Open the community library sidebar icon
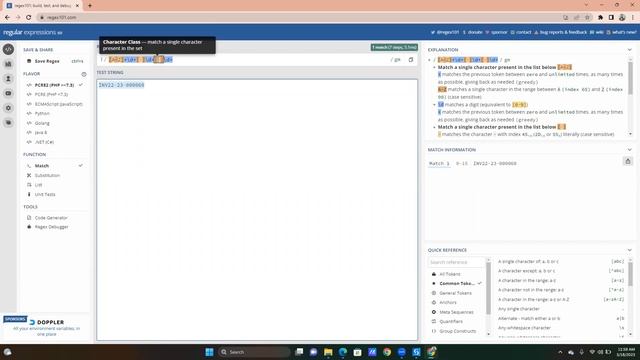 pyautogui.click(x=8, y=64)
